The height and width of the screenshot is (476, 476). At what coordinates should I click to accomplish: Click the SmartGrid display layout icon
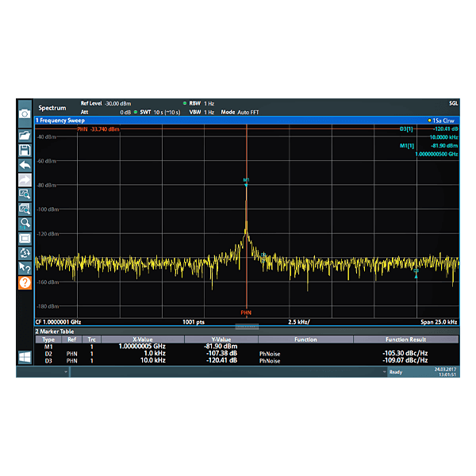pyautogui.click(x=25, y=238)
